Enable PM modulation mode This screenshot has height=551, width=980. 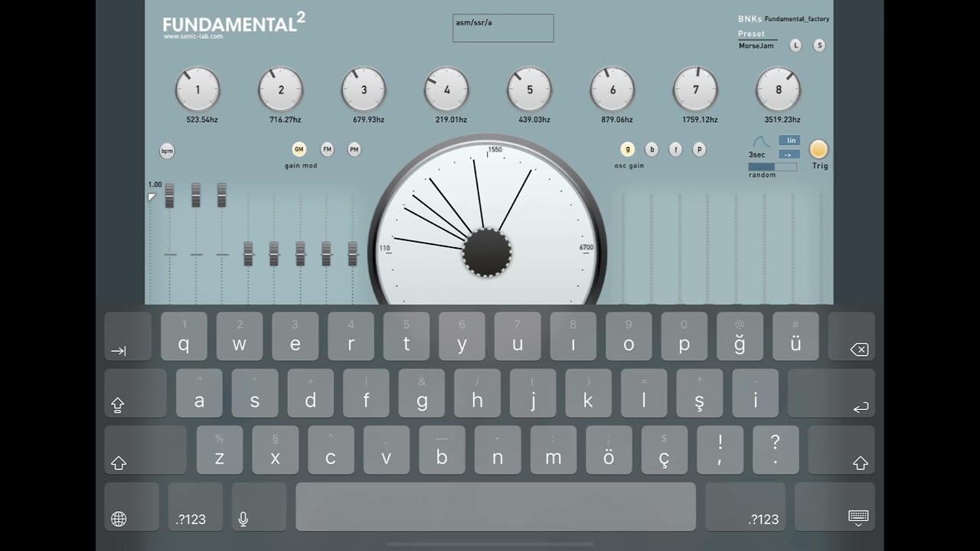[354, 149]
